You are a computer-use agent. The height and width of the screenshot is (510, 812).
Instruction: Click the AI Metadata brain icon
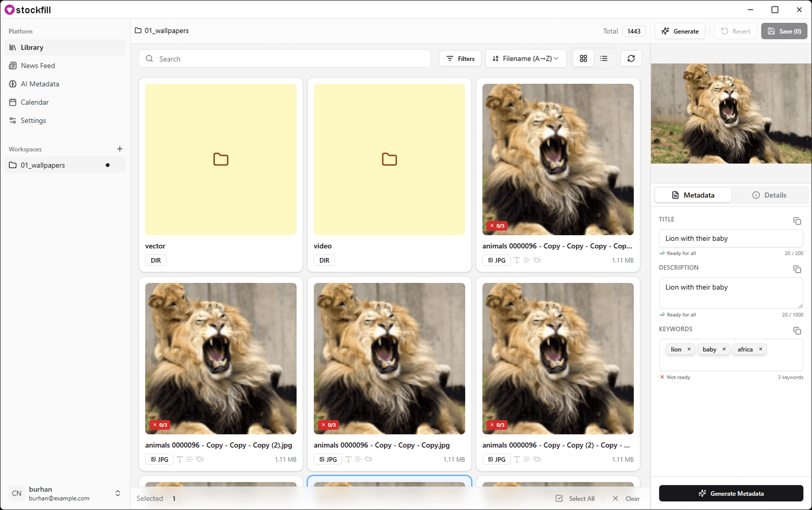[x=13, y=84]
